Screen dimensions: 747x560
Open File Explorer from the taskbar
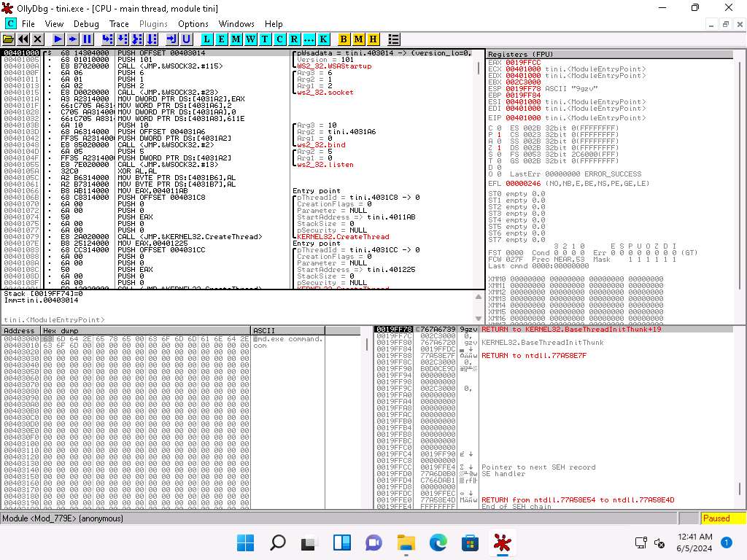pyautogui.click(x=406, y=542)
